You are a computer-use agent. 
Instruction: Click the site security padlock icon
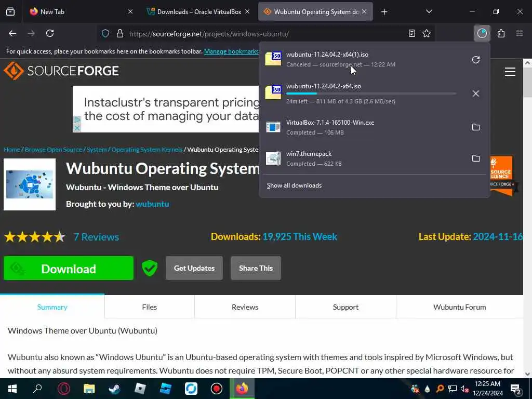point(120,34)
